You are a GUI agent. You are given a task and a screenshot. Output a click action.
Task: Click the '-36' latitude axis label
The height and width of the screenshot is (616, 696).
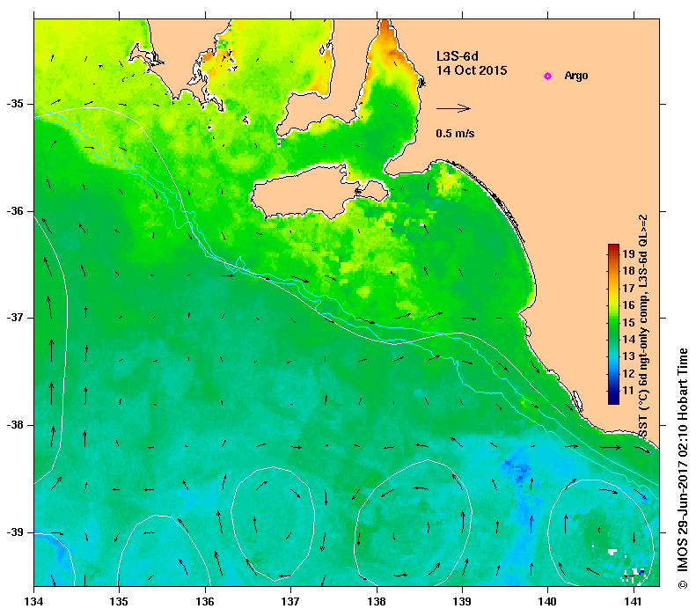pyautogui.click(x=15, y=211)
